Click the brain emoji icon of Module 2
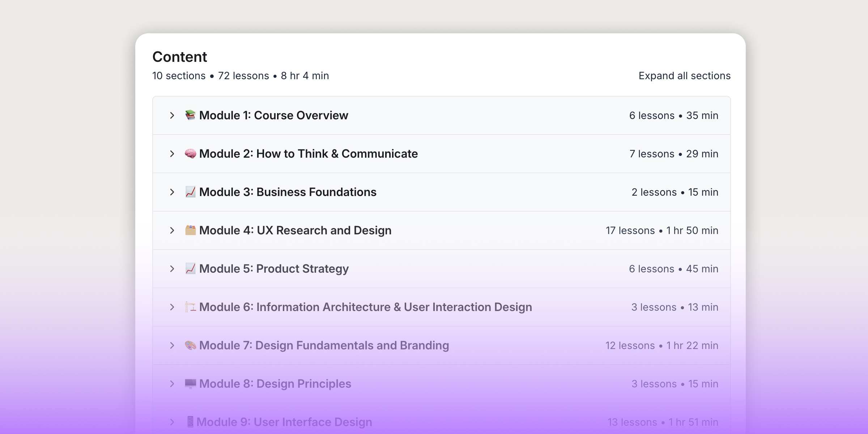This screenshot has width=868, height=434. pos(190,154)
